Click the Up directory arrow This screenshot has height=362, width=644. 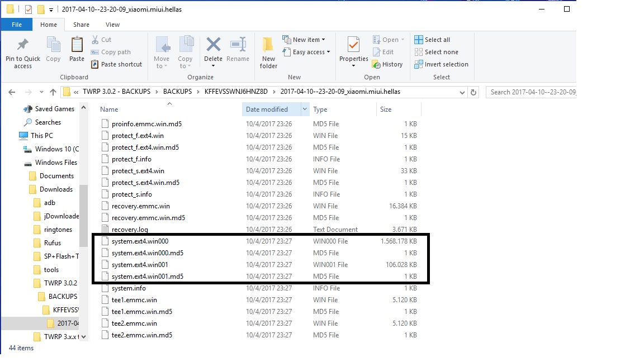click(53, 92)
